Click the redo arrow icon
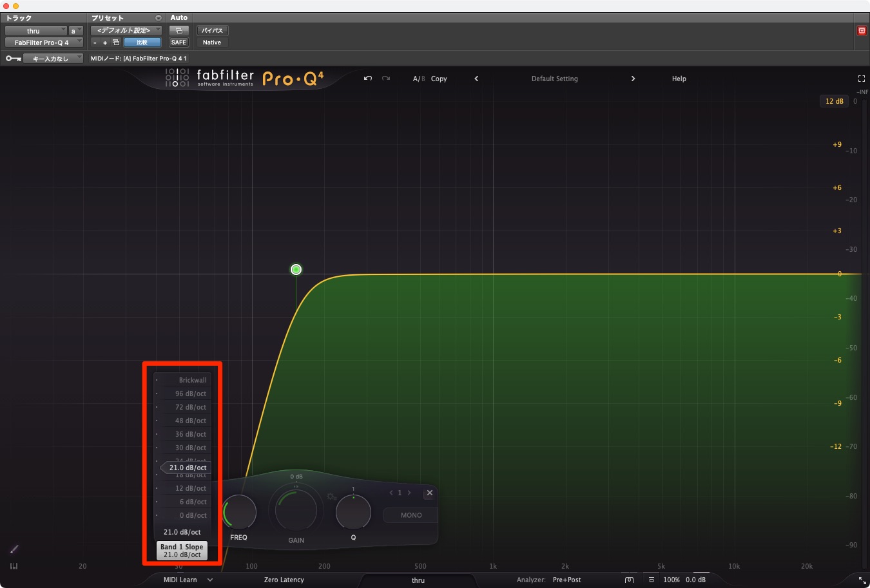 pyautogui.click(x=386, y=79)
